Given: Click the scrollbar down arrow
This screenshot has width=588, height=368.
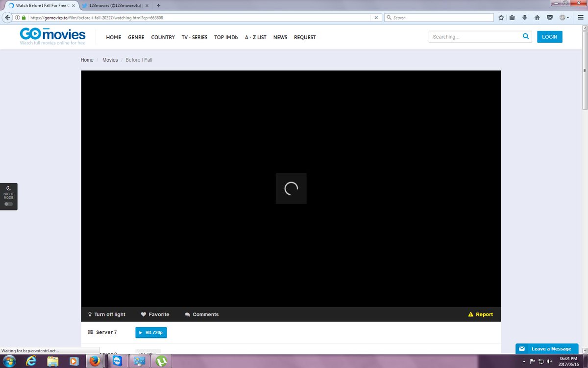Looking at the screenshot, I should pos(585,350).
